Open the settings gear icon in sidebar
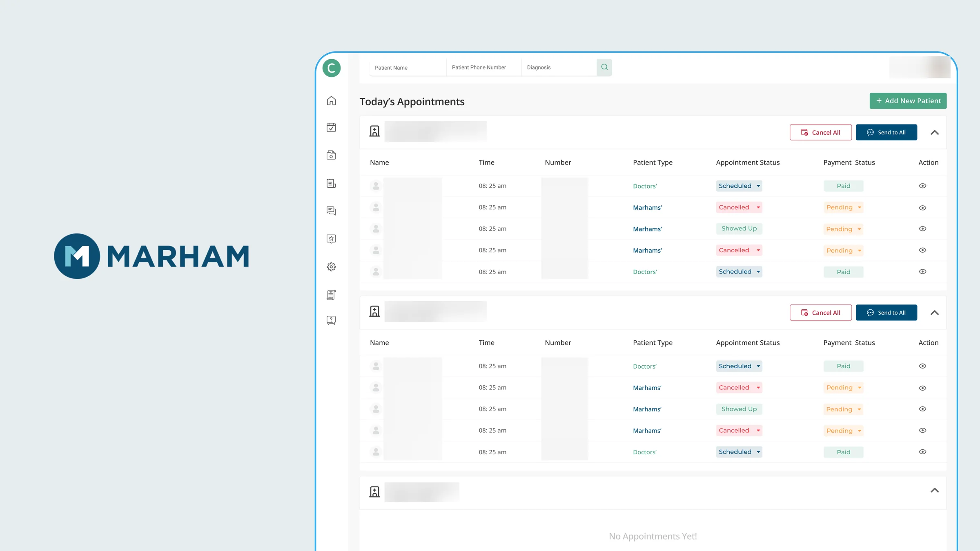Image resolution: width=980 pixels, height=551 pixels. pyautogui.click(x=331, y=267)
